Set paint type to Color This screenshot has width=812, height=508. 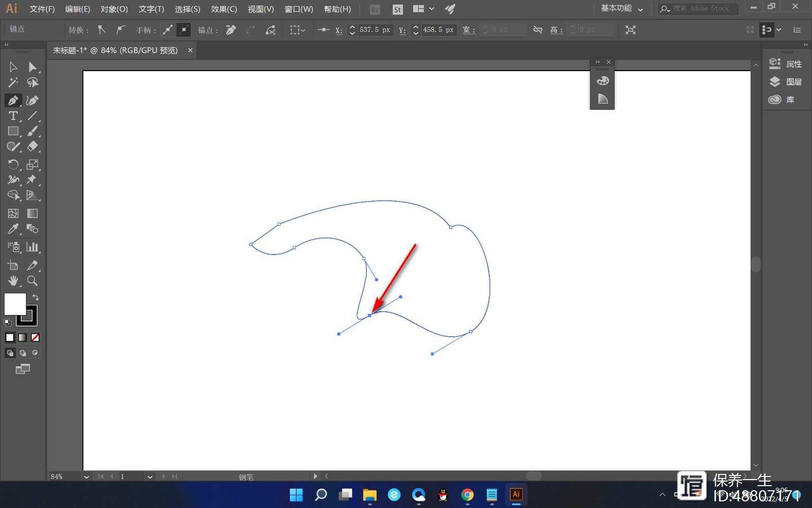[x=10, y=337]
